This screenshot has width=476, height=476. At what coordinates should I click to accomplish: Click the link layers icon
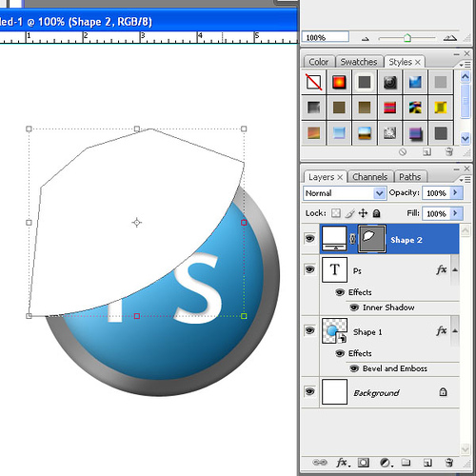(x=320, y=463)
